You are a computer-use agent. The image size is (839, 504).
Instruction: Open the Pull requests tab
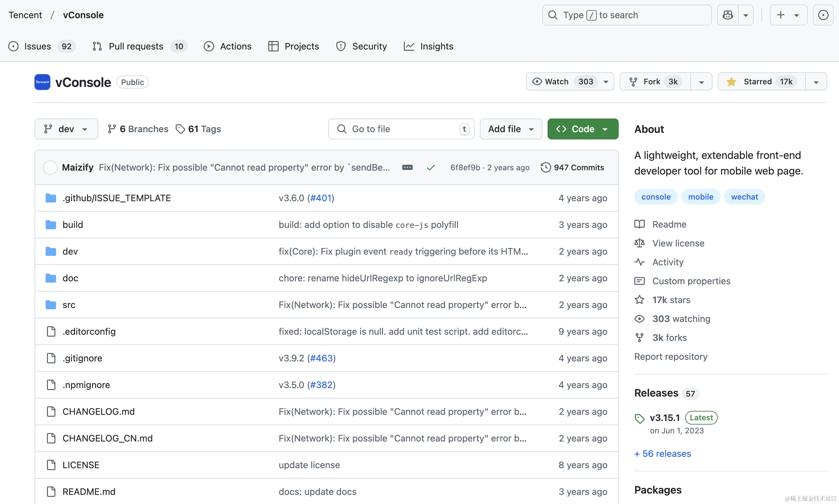pyautogui.click(x=135, y=46)
